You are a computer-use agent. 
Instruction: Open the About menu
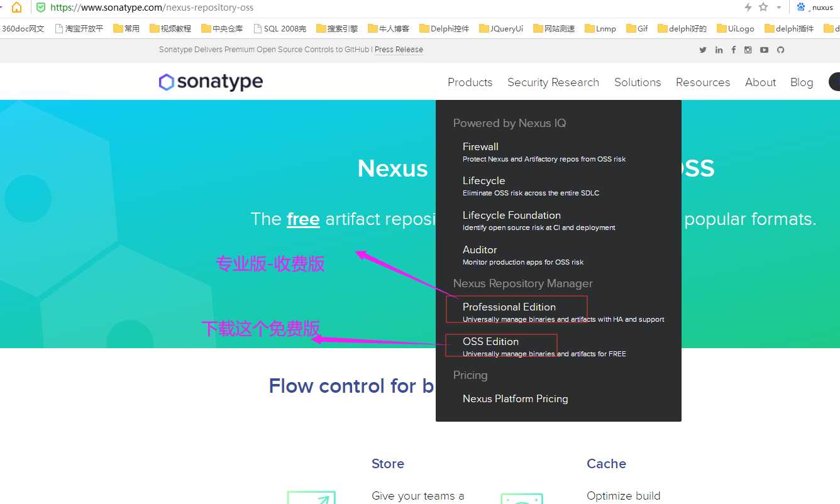pyautogui.click(x=760, y=82)
